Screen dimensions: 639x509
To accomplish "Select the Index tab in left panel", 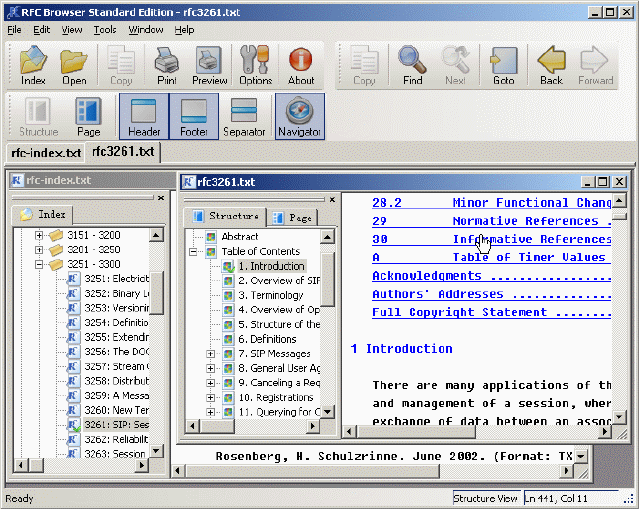I will pyautogui.click(x=42, y=214).
